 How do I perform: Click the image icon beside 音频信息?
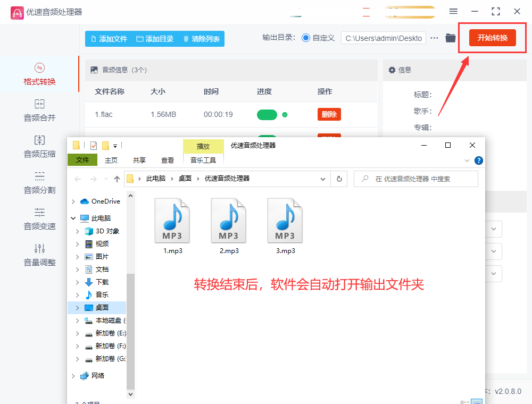pos(94,70)
